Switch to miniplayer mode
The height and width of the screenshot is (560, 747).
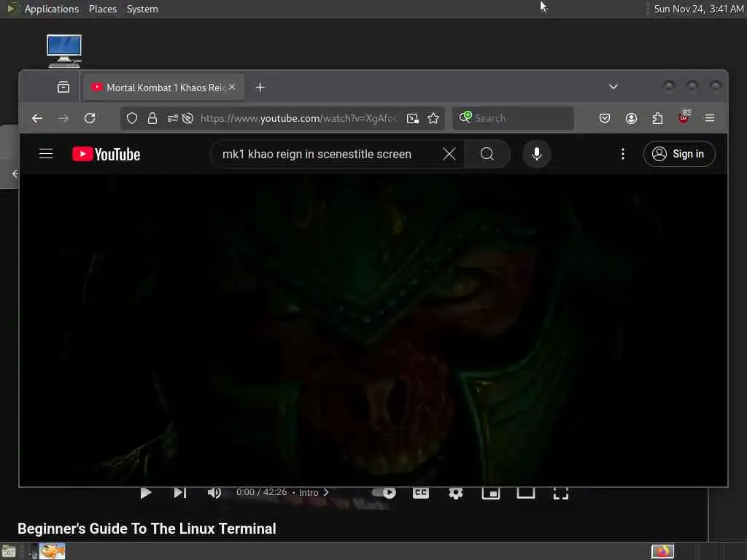(491, 493)
